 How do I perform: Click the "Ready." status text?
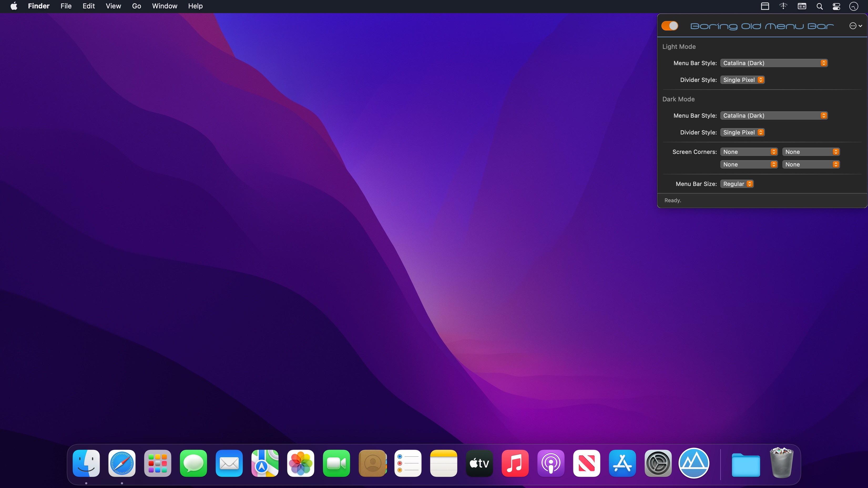click(x=673, y=200)
